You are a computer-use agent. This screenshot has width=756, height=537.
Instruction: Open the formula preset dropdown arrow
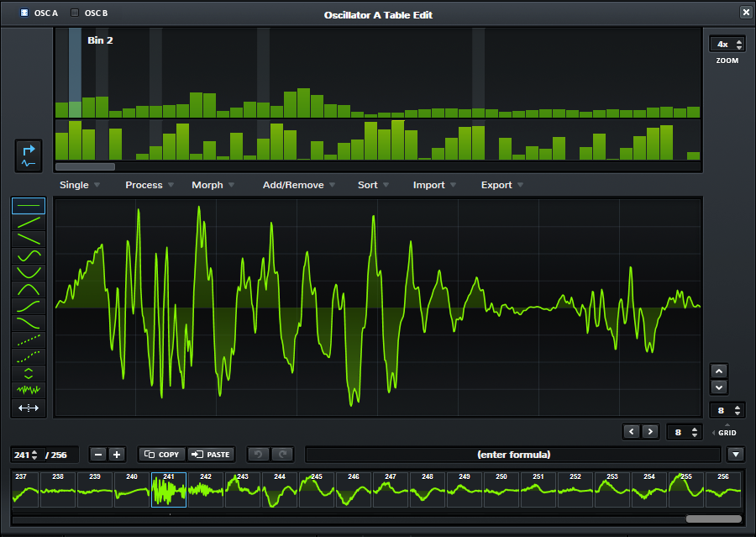pos(736,454)
